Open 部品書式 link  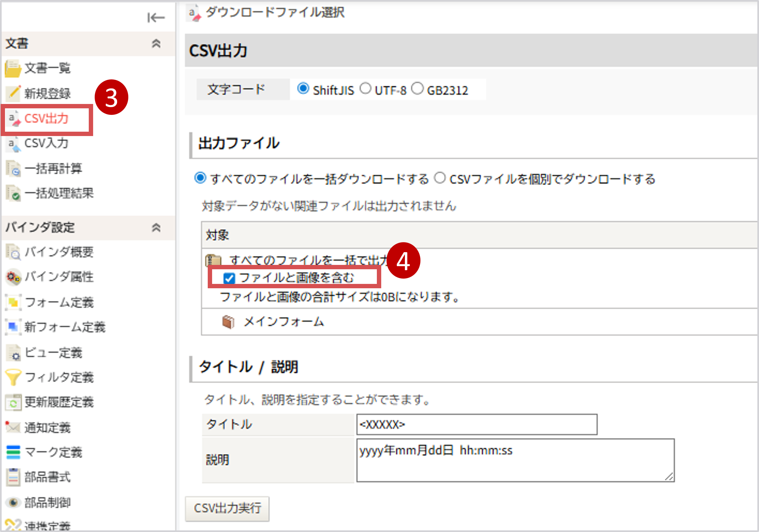tap(48, 477)
